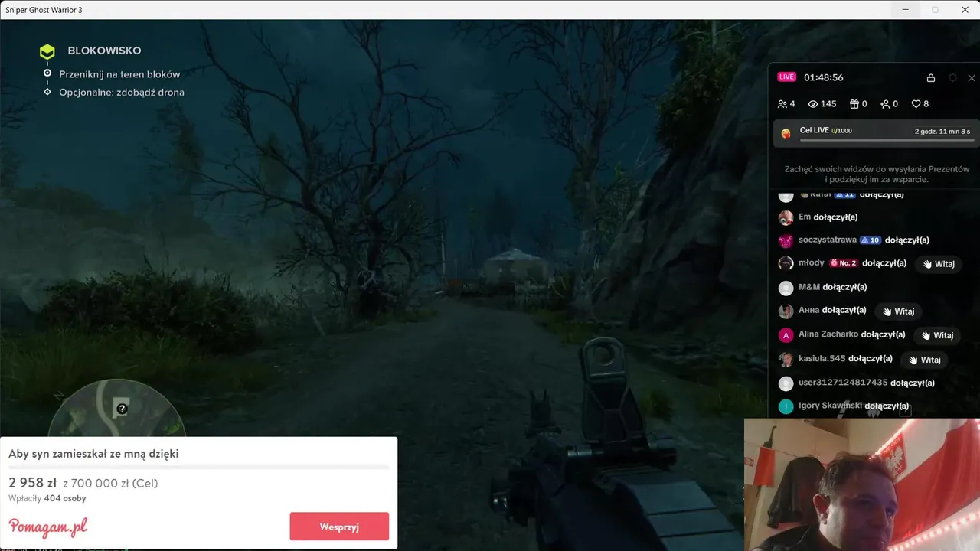The image size is (980, 551).
Task: Click the '2 godz. 11 min 8 s' countdown
Action: click(944, 132)
